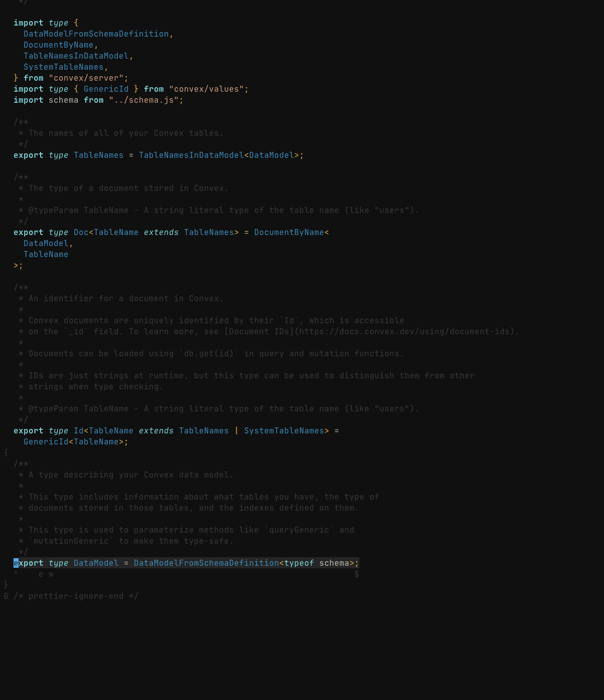Click 'schema' identifier in the import schema line
Screen dimensions: 604x700
pyautogui.click(x=64, y=100)
